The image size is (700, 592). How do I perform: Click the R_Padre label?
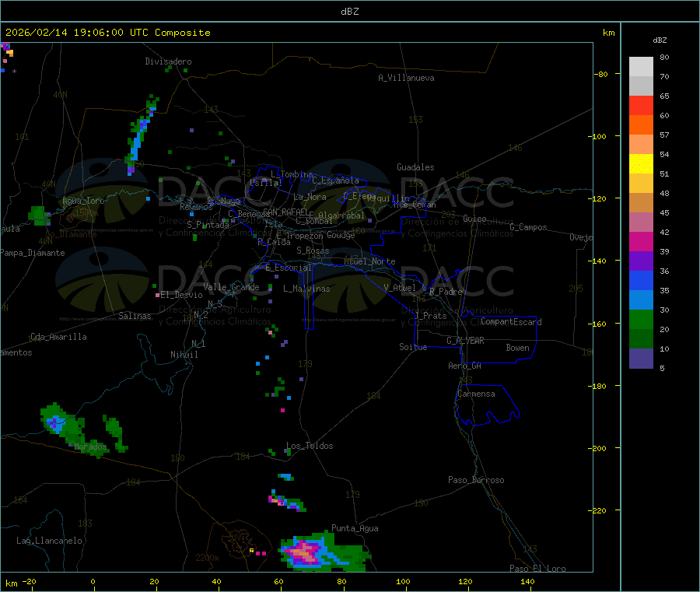pyautogui.click(x=446, y=292)
